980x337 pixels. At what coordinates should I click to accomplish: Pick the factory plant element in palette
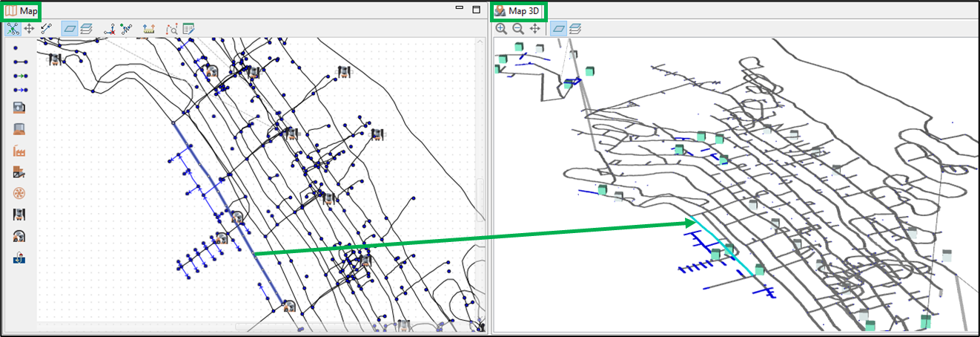click(20, 151)
